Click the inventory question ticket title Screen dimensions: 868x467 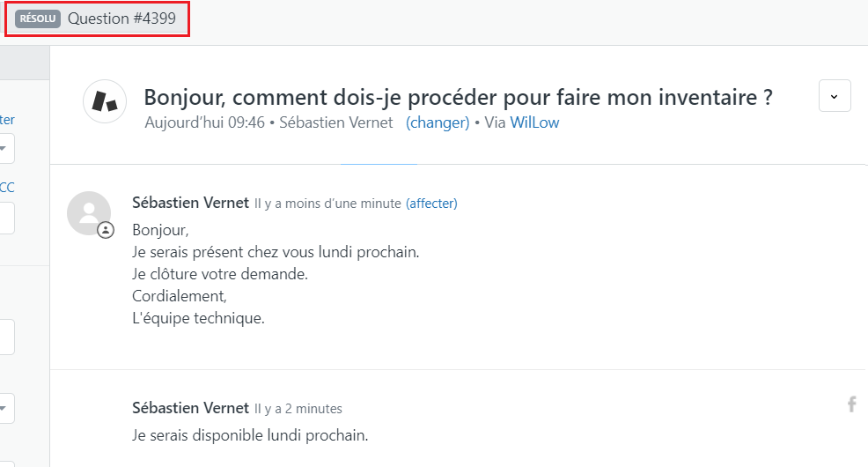pyautogui.click(x=458, y=97)
